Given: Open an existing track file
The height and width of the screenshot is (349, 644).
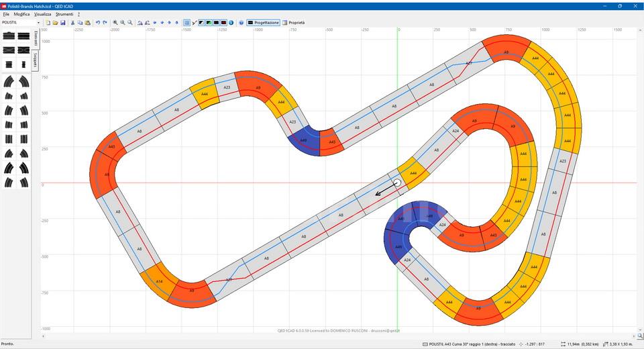Looking at the screenshot, I should click(55, 23).
